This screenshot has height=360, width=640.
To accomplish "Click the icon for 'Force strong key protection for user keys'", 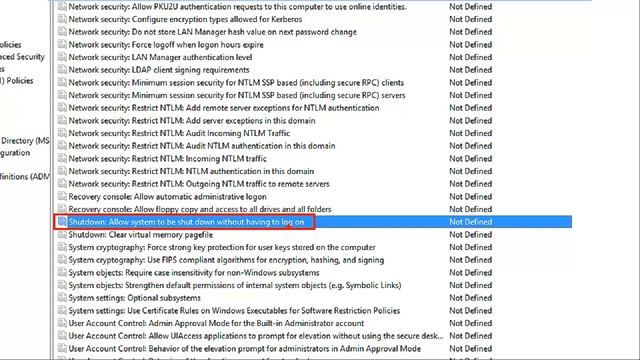I will (x=62, y=247).
